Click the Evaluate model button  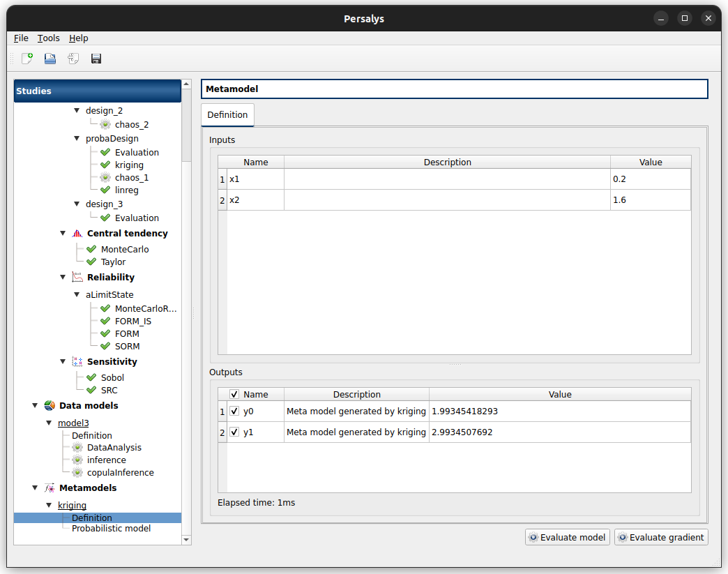(568, 538)
